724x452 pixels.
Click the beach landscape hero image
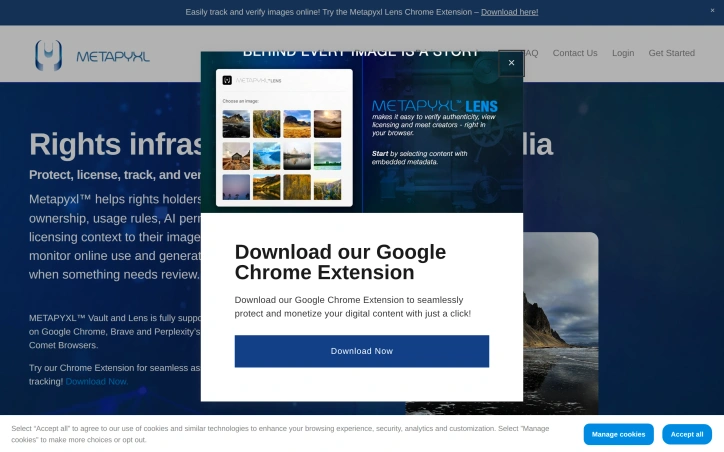(561, 323)
